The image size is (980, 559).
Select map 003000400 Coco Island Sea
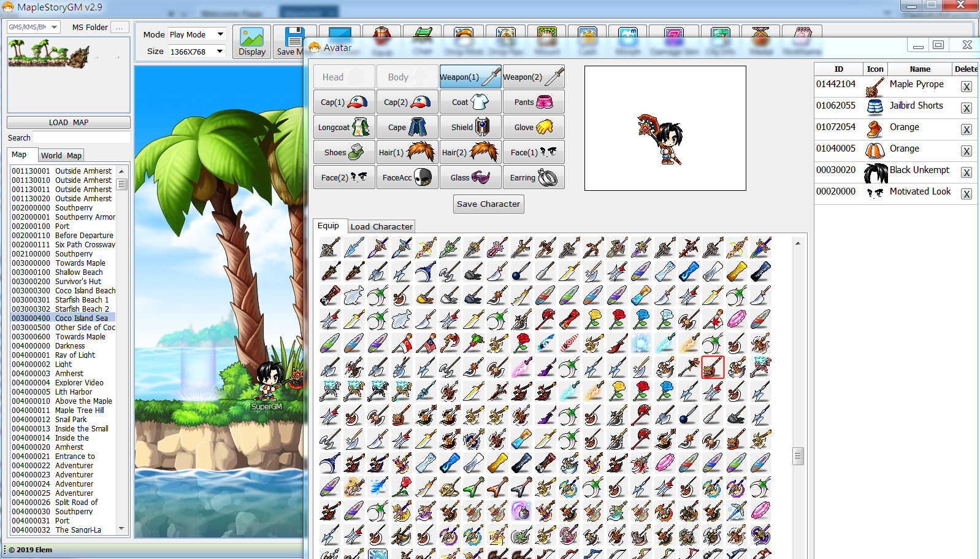click(63, 318)
